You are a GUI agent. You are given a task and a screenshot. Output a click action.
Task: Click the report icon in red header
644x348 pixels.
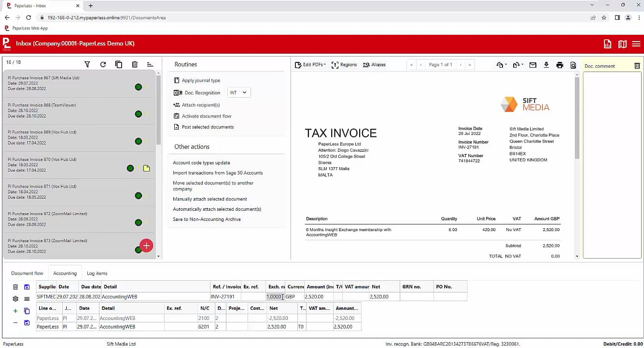tap(608, 44)
